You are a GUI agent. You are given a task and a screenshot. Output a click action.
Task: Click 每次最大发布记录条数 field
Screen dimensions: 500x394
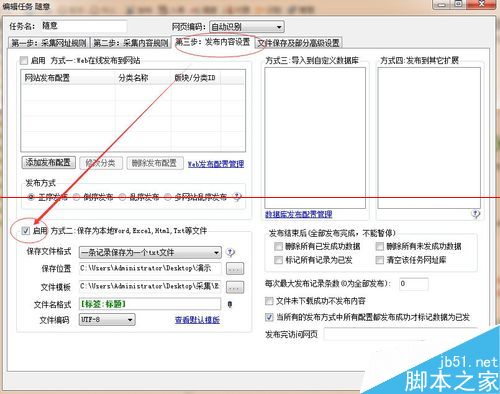click(414, 284)
